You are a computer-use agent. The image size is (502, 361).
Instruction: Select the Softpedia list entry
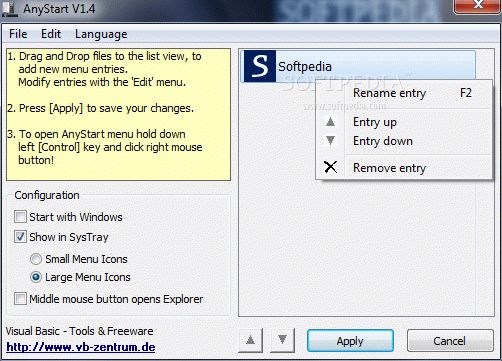(x=358, y=66)
